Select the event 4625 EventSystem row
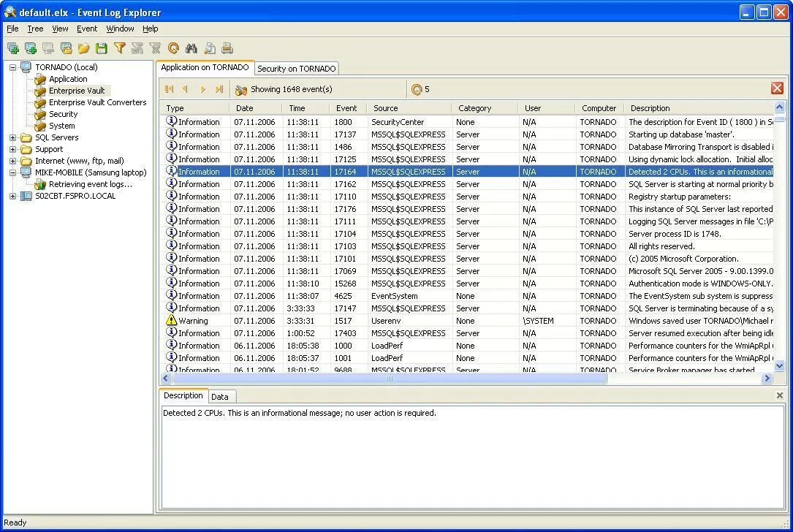 pos(467,296)
